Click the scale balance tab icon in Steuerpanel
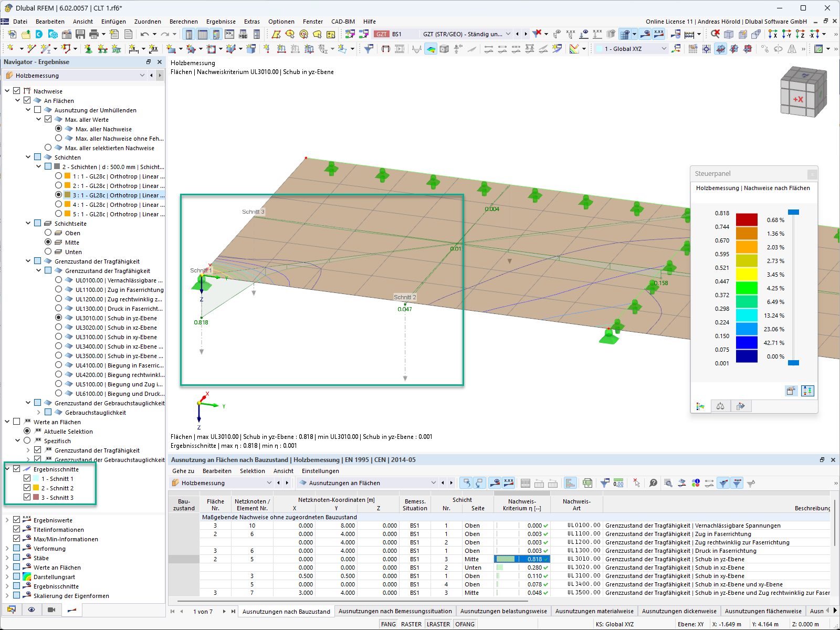840x630 pixels. pos(720,406)
